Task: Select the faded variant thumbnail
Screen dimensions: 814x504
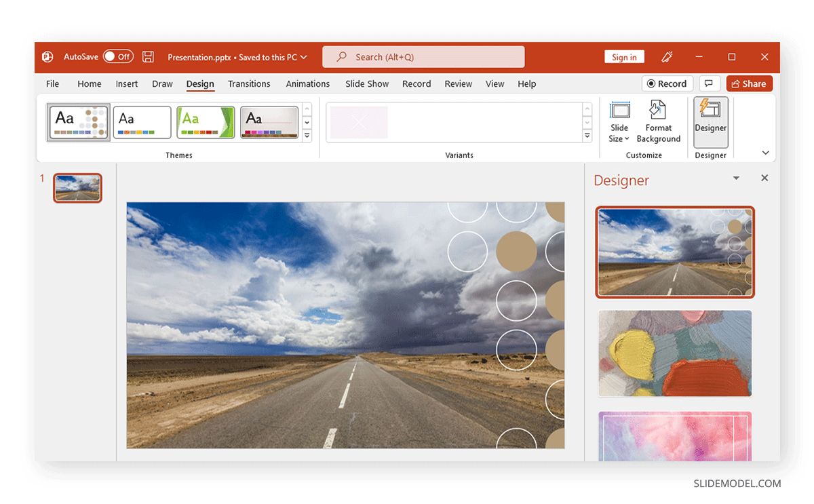Action: 359,122
